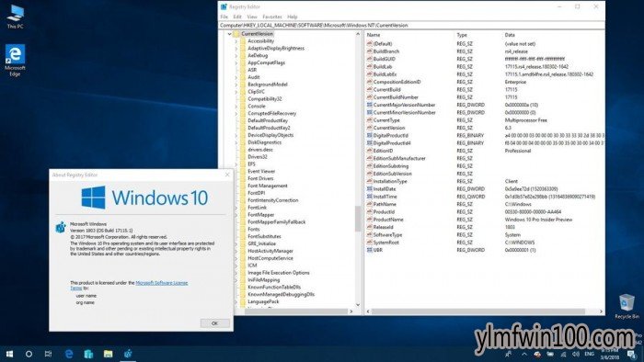This screenshot has width=644, height=362.
Task: Open File Explorer from the taskbar
Action: coord(108,354)
